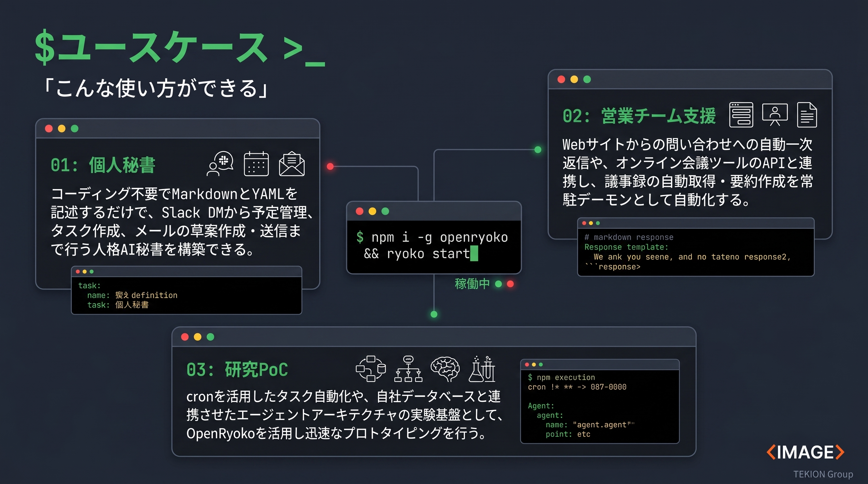Click green maximize dot on 01 個人秘書 window
868x484 pixels.
click(x=75, y=129)
